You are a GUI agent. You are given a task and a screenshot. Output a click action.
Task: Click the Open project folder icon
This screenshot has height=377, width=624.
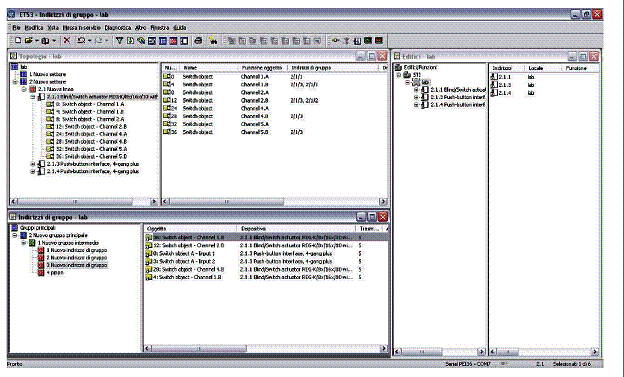point(28,41)
